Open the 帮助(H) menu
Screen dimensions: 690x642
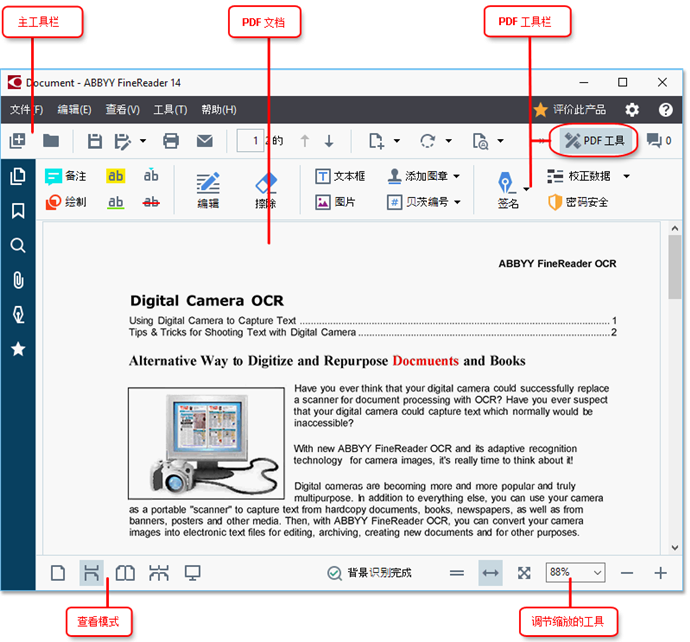click(x=219, y=110)
